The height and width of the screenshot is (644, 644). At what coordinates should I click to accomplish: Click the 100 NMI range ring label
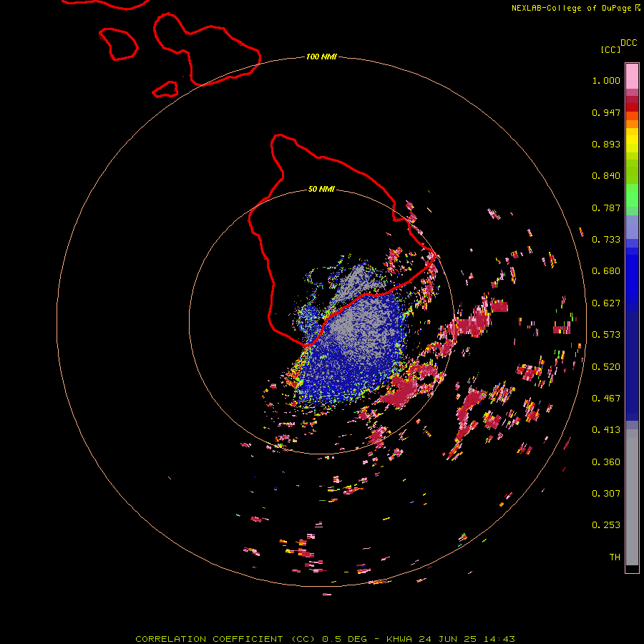[x=321, y=57]
